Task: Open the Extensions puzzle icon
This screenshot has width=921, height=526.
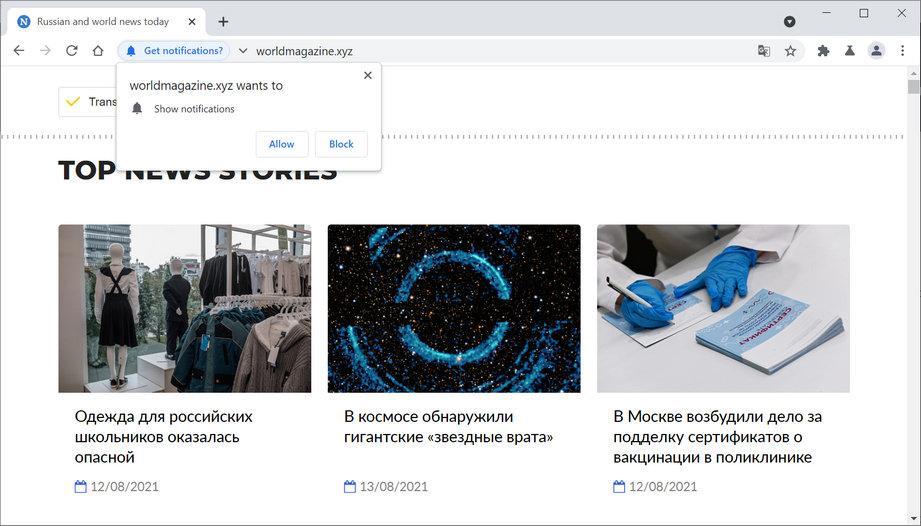Action: pos(823,51)
